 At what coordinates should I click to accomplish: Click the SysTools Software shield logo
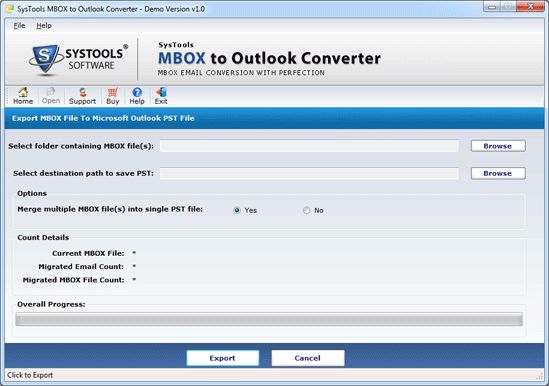coord(44,59)
